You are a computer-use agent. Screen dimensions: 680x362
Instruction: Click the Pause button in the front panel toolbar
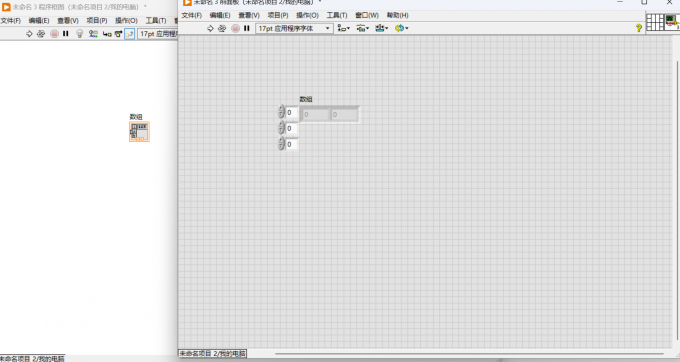(247, 28)
